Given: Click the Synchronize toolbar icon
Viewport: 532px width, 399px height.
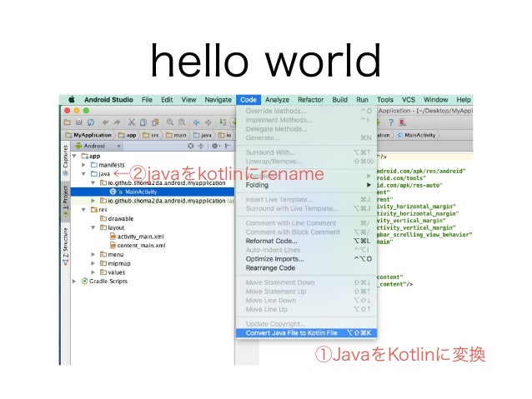Looking at the screenshot, I should point(91,122).
